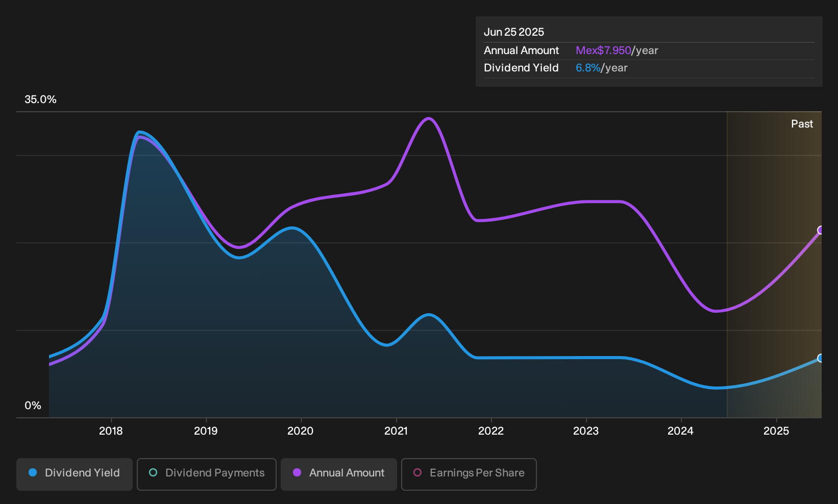Select the purple Annual Amount endpoint marker
838x504 pixels.
821,230
